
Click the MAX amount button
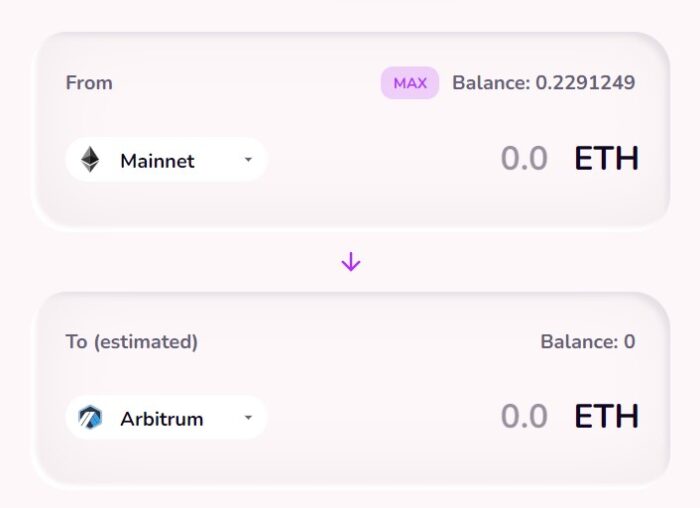point(409,83)
